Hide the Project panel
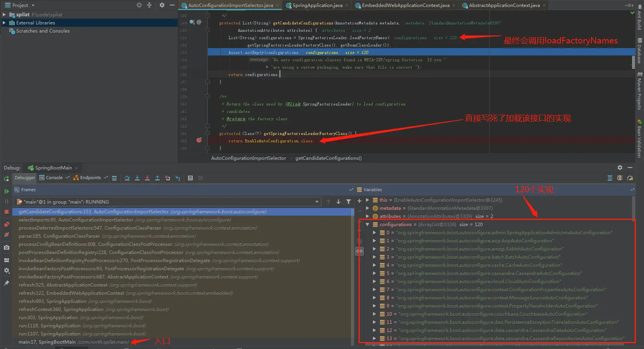The height and width of the screenshot is (349, 644). point(172,5)
